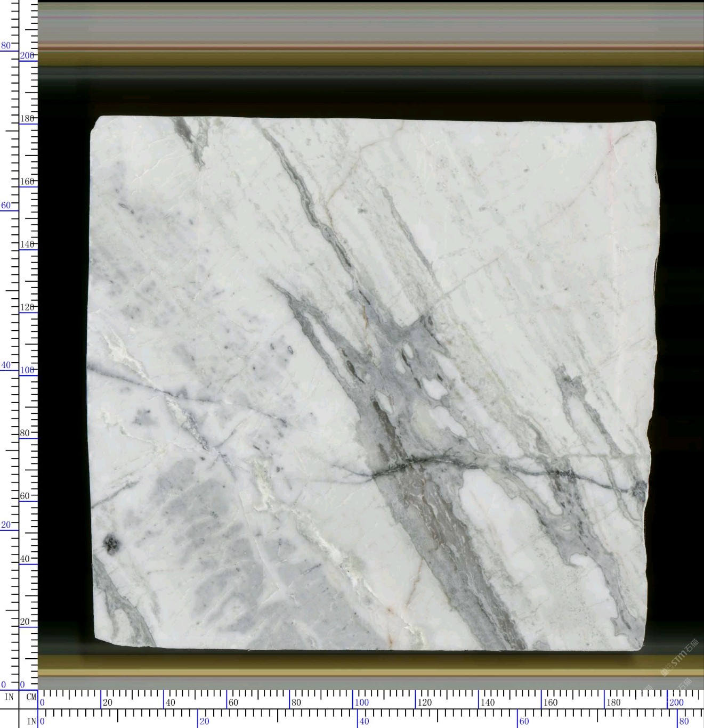Viewport: 704px width, 728px height.
Task: Click the black spot on the marble slab
Action: click(111, 543)
